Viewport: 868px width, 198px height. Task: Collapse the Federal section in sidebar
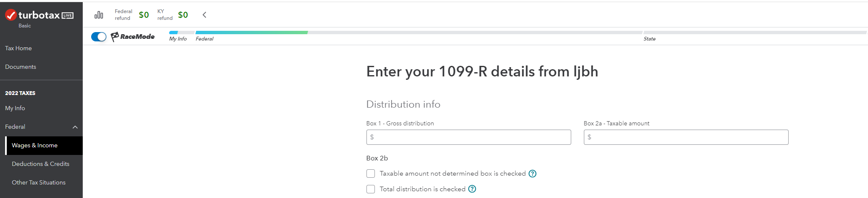click(75, 127)
